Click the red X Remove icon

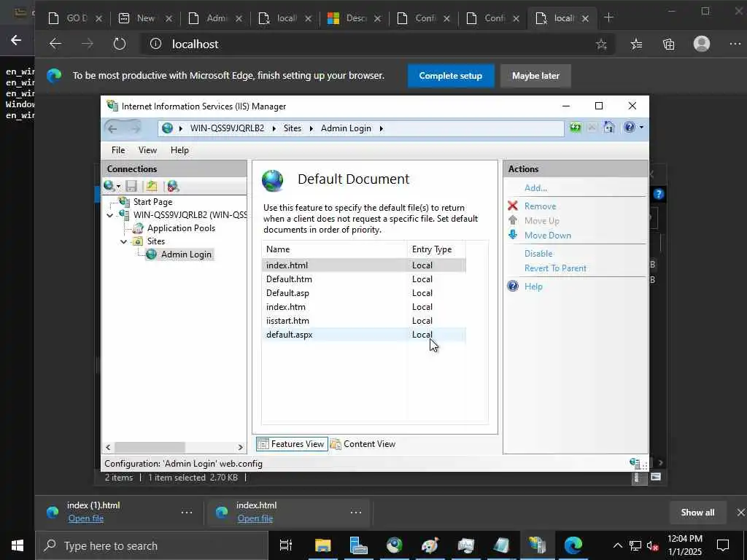point(513,206)
